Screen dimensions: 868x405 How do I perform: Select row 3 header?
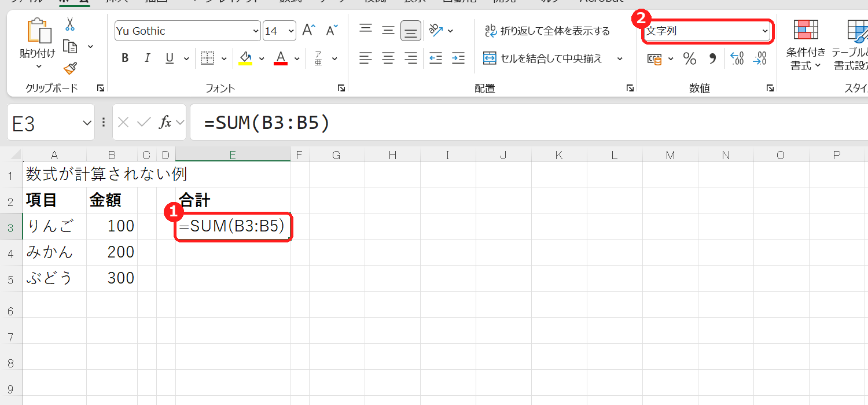tap(11, 226)
